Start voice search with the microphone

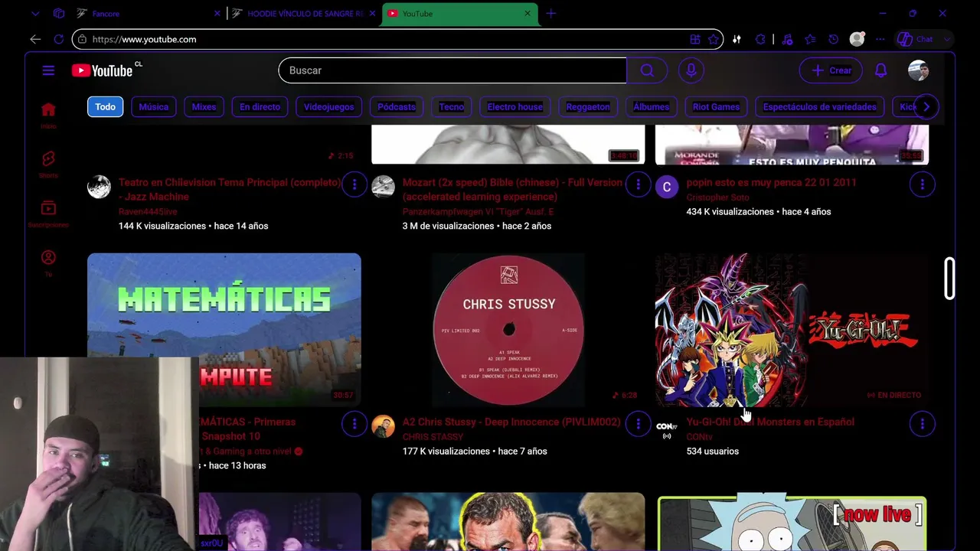[x=691, y=70]
